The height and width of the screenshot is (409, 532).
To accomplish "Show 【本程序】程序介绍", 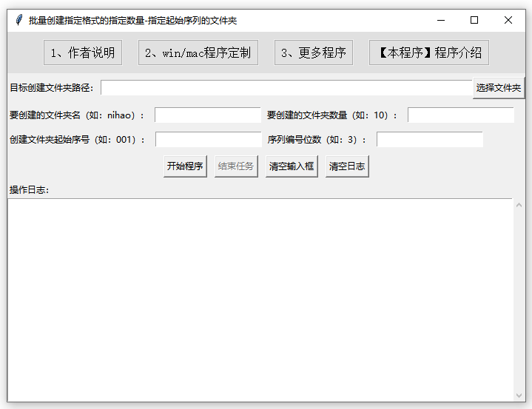I will tap(429, 53).
